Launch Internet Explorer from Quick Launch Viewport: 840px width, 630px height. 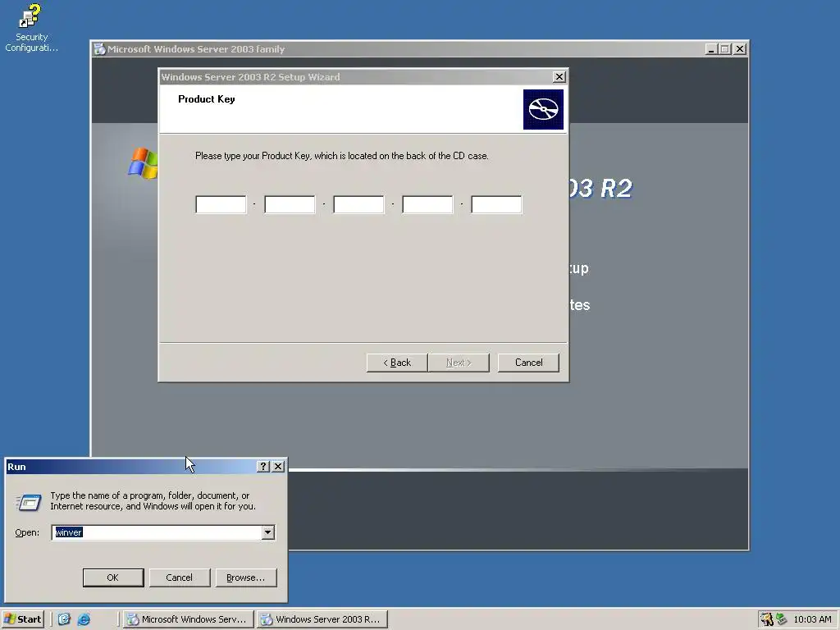coord(84,619)
